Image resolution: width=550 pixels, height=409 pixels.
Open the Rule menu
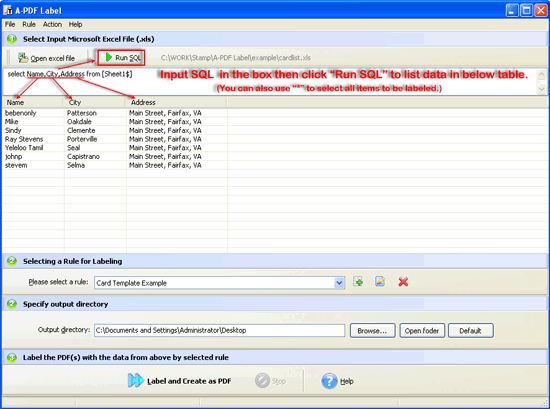29,24
